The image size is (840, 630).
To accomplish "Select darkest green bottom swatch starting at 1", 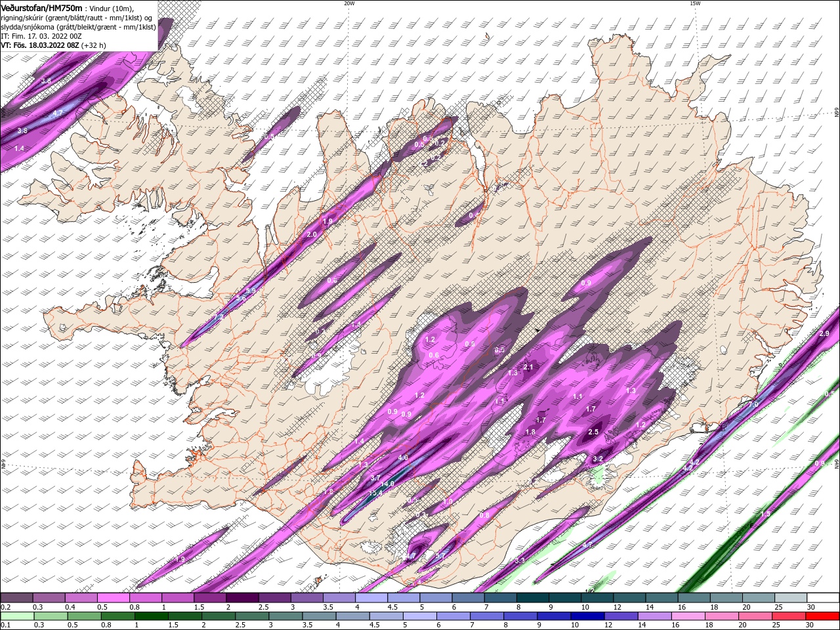I will pyautogui.click(x=152, y=616).
